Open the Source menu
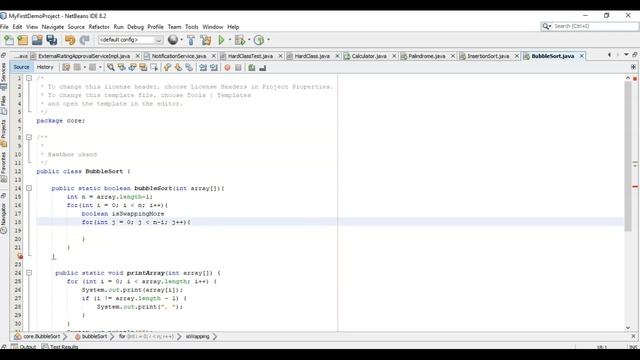This screenshot has width=640, height=360. [76, 27]
